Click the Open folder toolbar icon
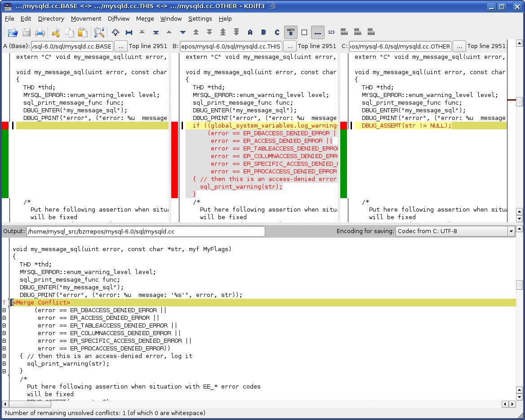The image size is (525, 420). click(13, 32)
